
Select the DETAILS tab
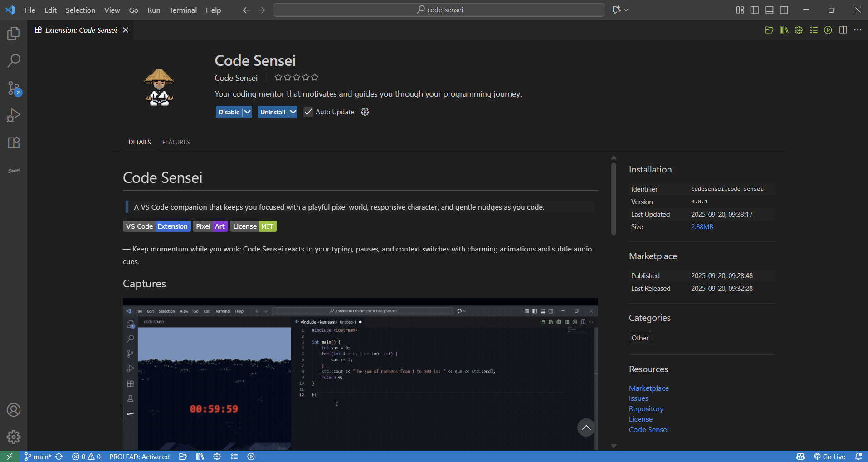[x=140, y=142]
